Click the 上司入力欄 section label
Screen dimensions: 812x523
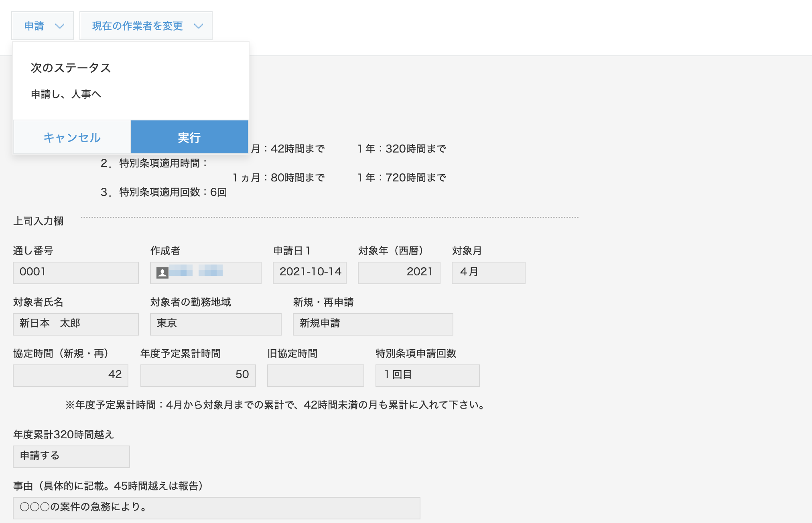(x=38, y=221)
